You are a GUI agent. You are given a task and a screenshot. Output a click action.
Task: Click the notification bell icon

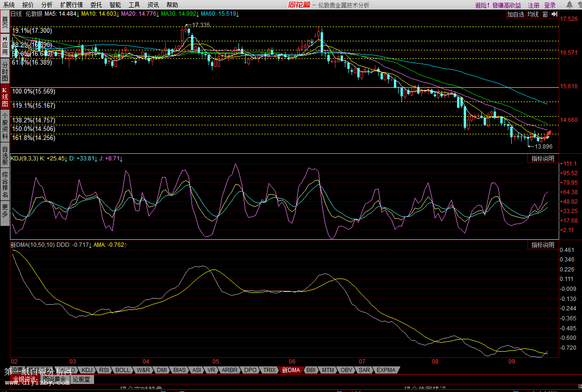(x=569, y=5)
